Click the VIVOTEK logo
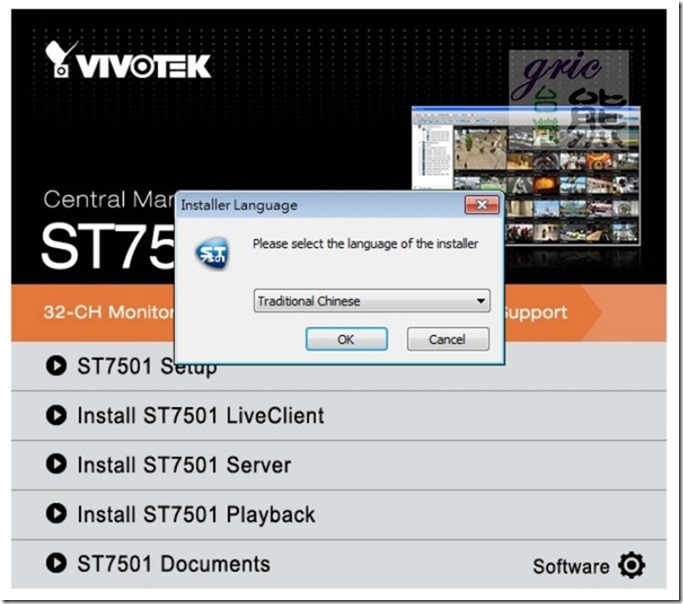Screen dimensions: 683x604 click(x=128, y=60)
